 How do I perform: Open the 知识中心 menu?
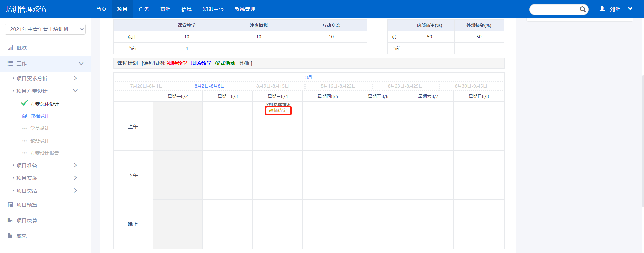click(213, 9)
